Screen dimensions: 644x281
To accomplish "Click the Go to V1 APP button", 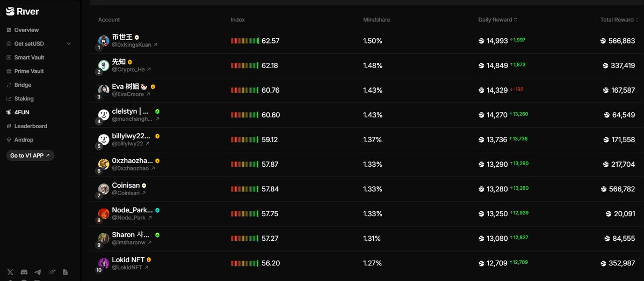I will [x=30, y=156].
